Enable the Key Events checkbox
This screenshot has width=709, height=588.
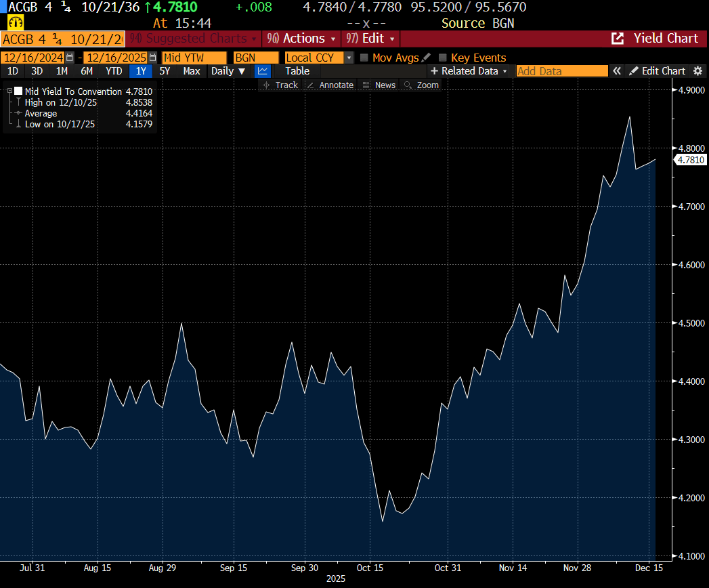pyautogui.click(x=443, y=58)
